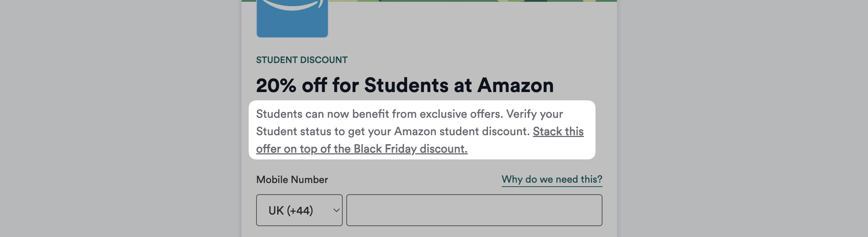Click 'offer on top of the Black Friday discount' link
The width and height of the screenshot is (868, 237).
click(x=362, y=149)
